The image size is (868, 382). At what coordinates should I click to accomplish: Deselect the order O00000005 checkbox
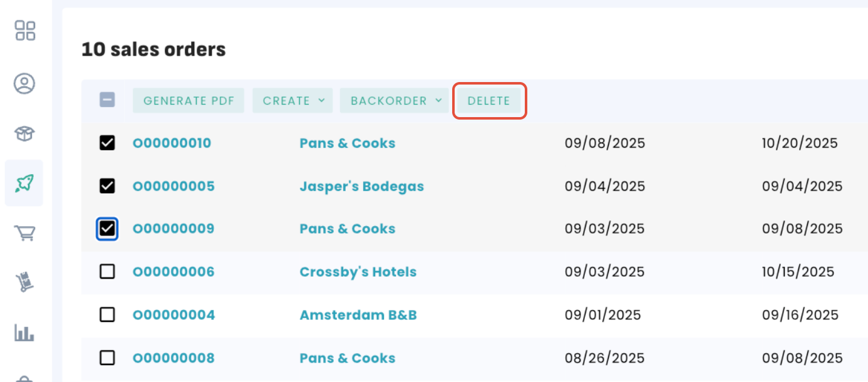(107, 186)
